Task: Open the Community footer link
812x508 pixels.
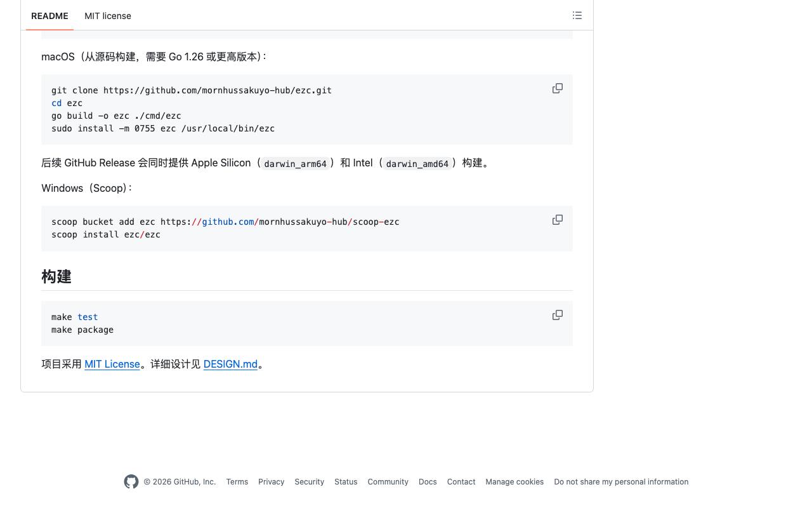Action: pos(388,482)
